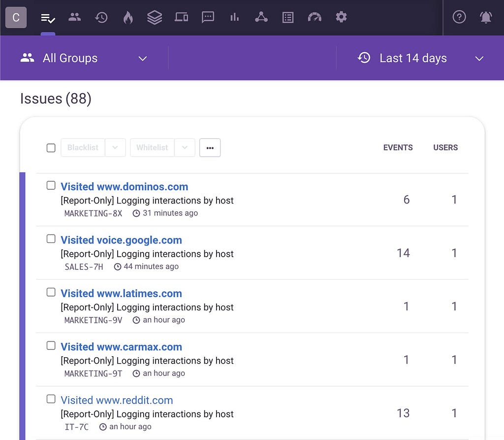
Task: Open the list report icon in top bar
Action: click(x=288, y=17)
